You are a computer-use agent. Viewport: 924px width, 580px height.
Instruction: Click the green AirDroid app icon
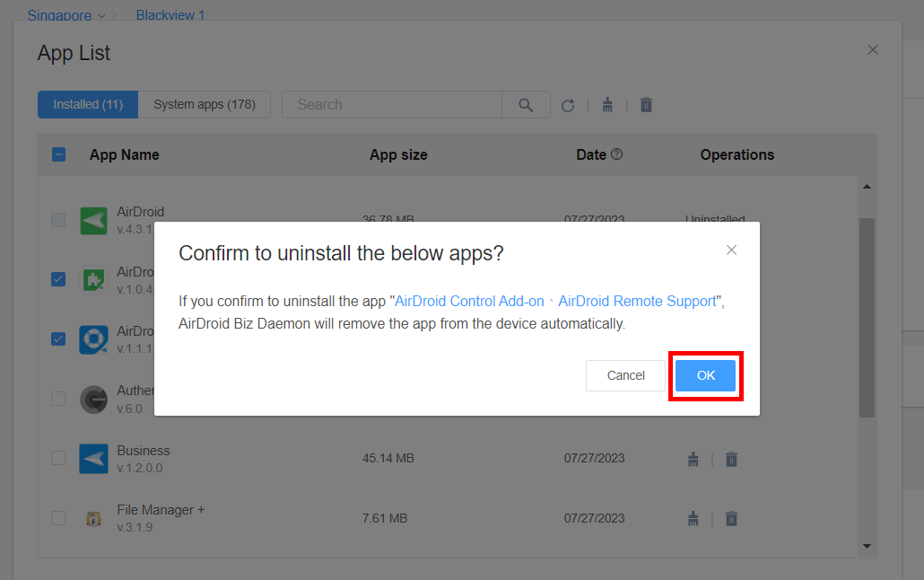(x=93, y=221)
